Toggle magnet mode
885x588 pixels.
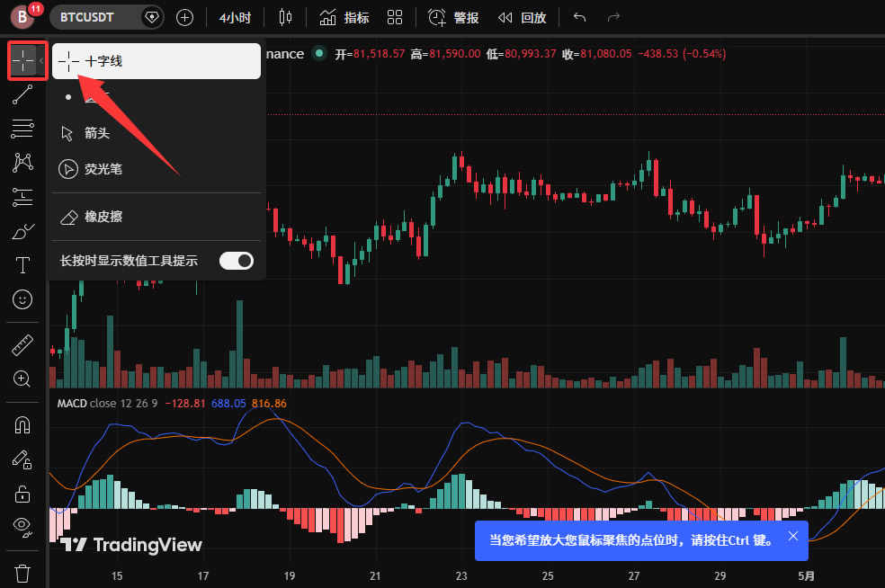coord(22,425)
